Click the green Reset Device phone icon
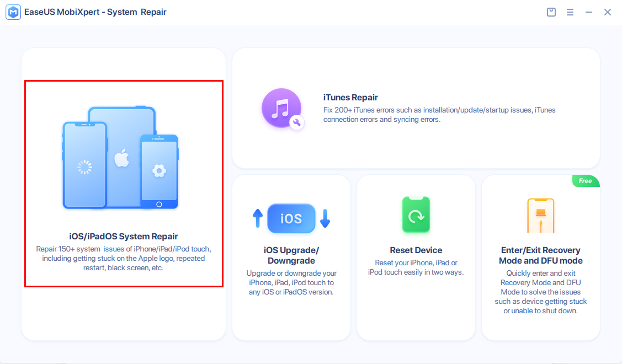This screenshot has width=622, height=364. (x=416, y=216)
